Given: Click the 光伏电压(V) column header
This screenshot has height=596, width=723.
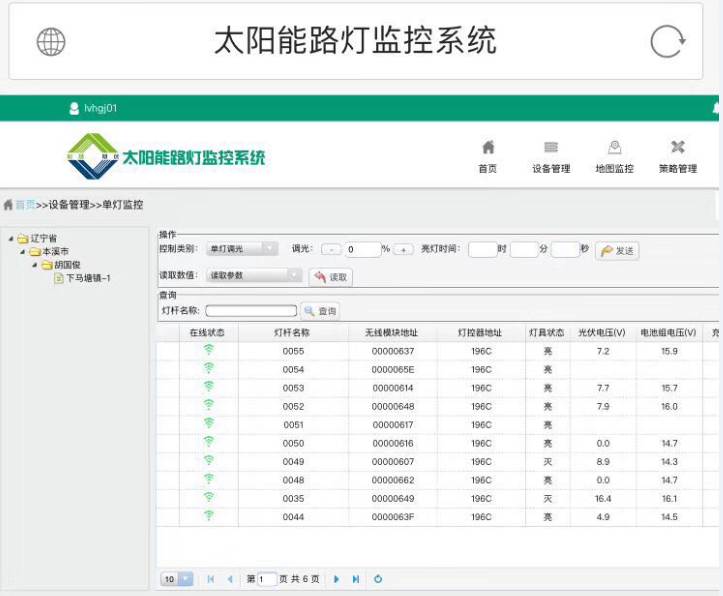Looking at the screenshot, I should [602, 332].
